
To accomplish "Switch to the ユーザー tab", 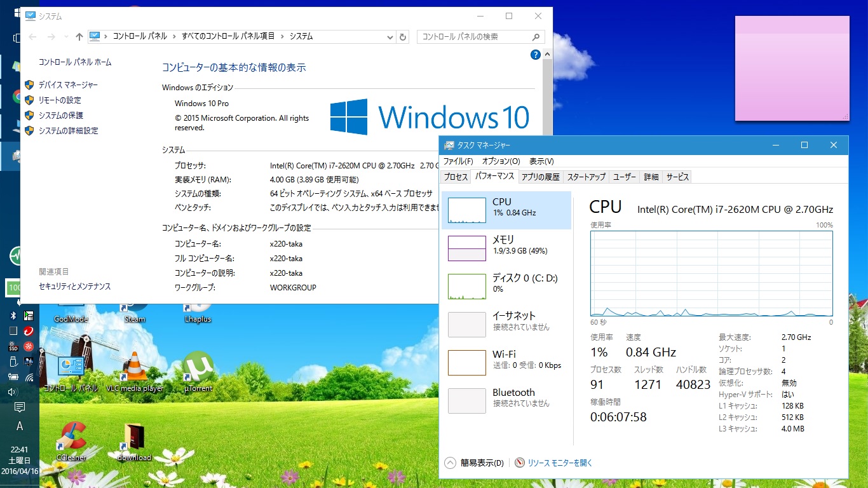I will [x=625, y=177].
